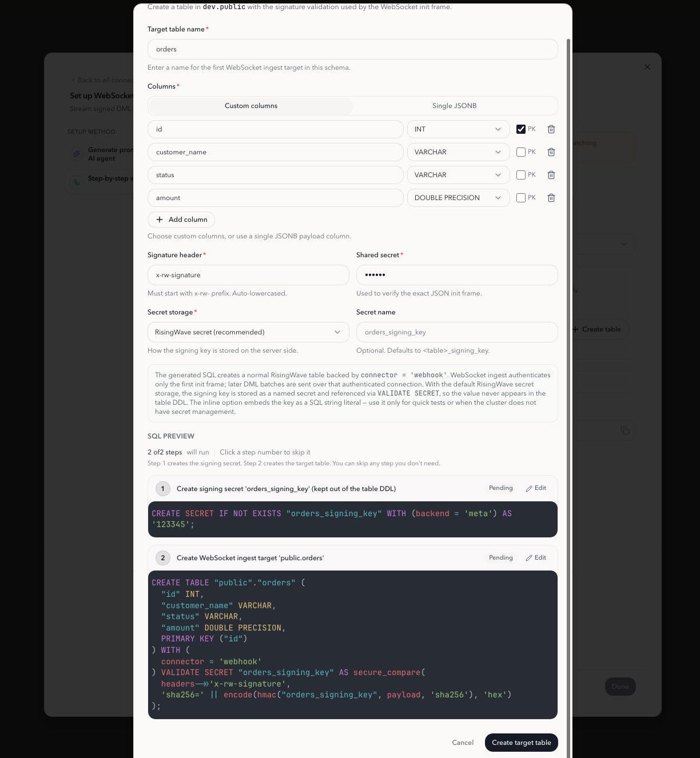The width and height of the screenshot is (700, 758).
Task: Skip step 2 via its number badge
Action: pyautogui.click(x=163, y=557)
